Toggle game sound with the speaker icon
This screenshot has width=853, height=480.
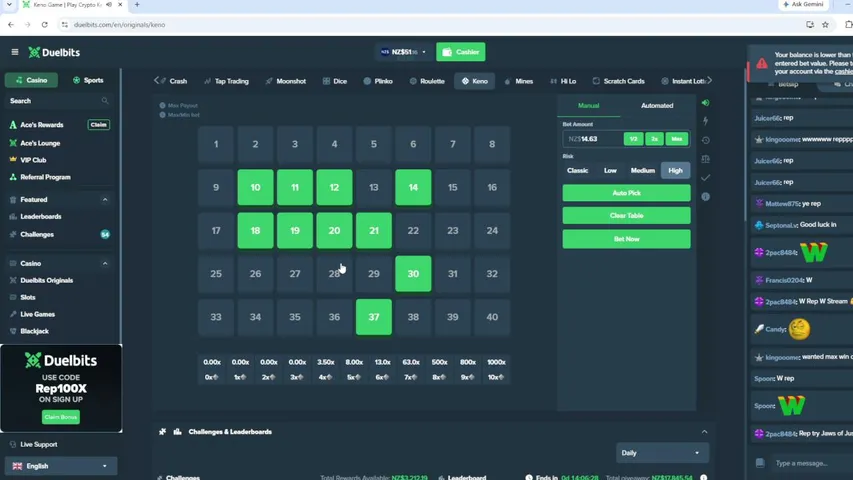[706, 103]
